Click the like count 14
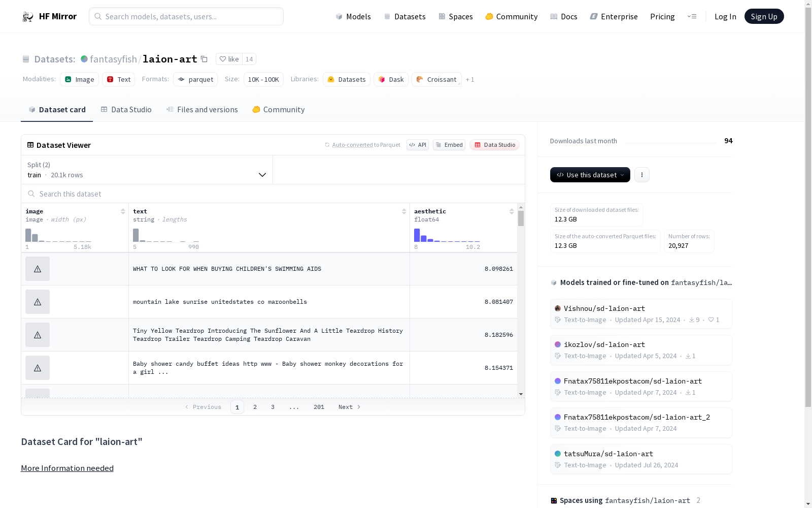Screen dimensions: 812x508 pos(249,59)
